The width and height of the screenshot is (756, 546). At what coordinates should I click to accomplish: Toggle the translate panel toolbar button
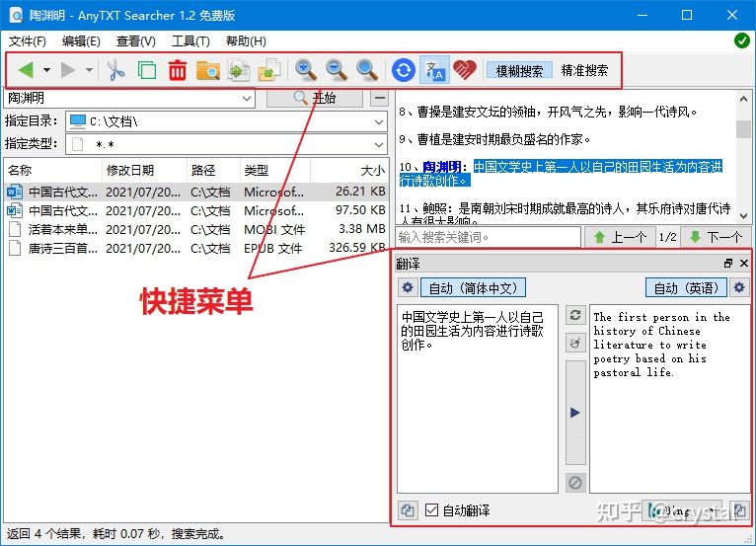pyautogui.click(x=434, y=70)
